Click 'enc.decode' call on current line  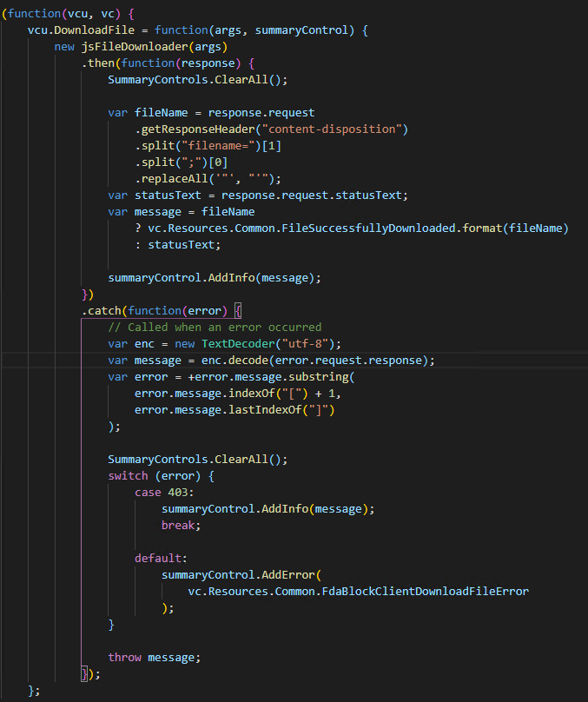235,361
